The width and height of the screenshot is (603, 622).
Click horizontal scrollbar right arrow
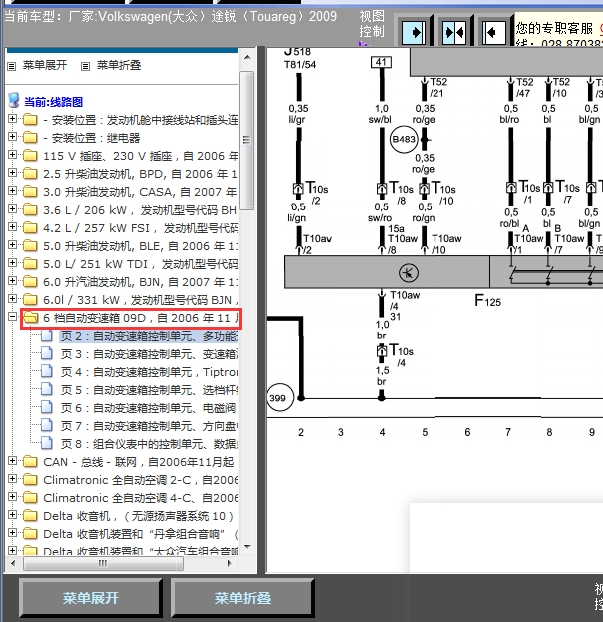230,563
